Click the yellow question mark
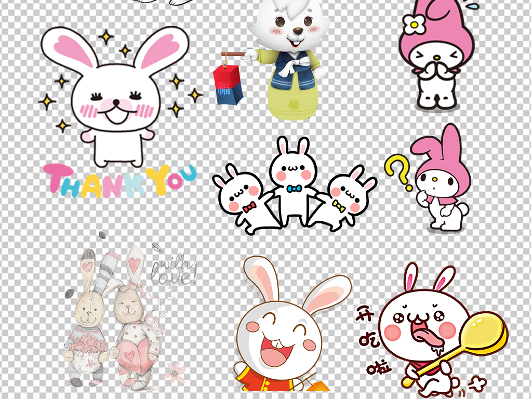Screen dimensions: 532x399 tap(400, 173)
